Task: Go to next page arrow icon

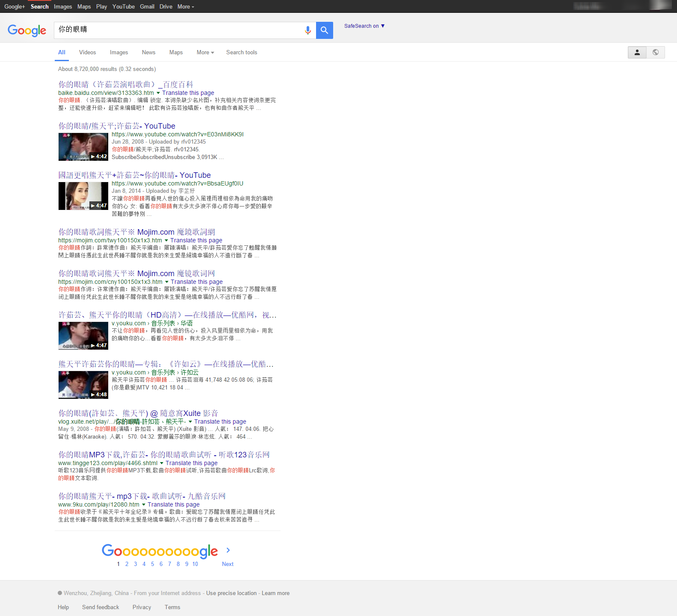Action: click(228, 550)
